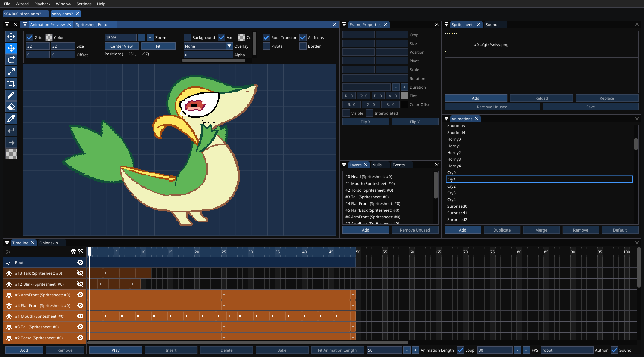Enable the Pivots checkbox
Viewport: 644px width, 357px height.
266,46
